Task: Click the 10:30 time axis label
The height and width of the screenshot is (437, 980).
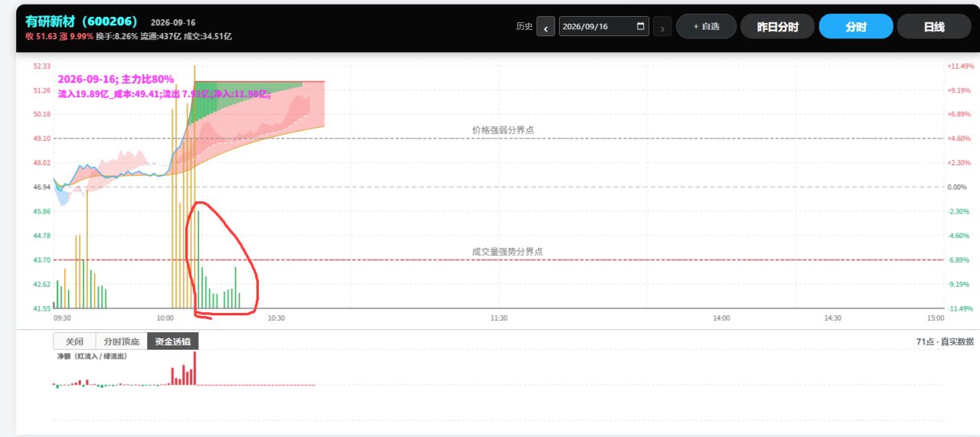Action: (x=276, y=318)
